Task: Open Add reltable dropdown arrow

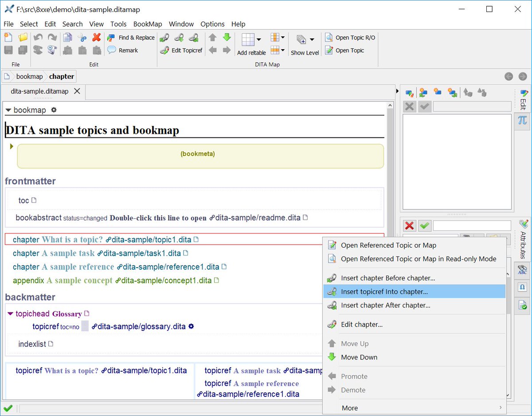Action: [x=259, y=39]
